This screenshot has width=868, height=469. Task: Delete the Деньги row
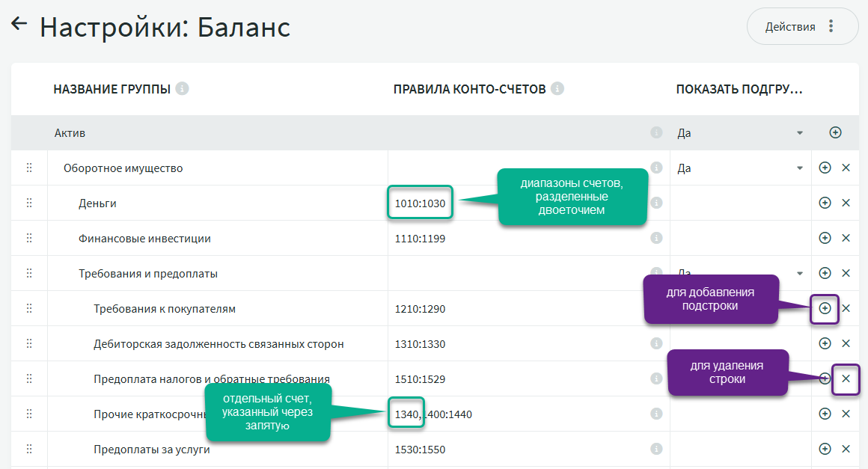846,203
